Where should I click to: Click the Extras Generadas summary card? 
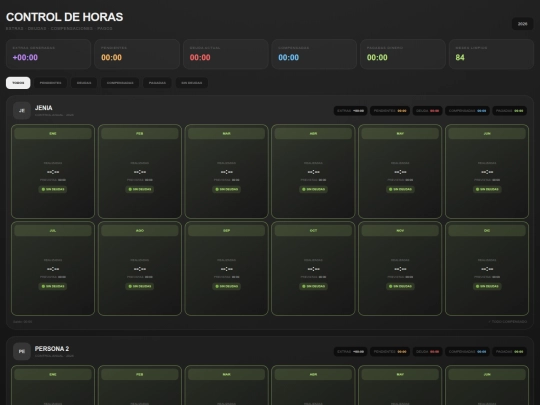coord(49,54)
